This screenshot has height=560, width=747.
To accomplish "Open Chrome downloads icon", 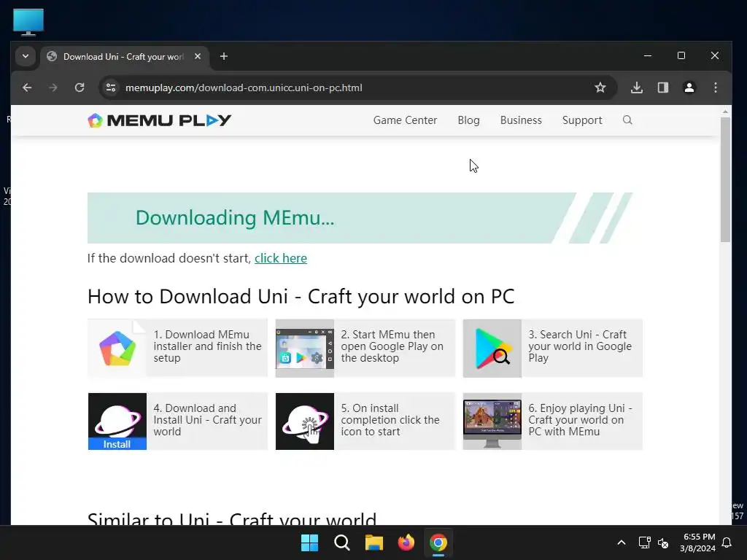I will point(637,87).
